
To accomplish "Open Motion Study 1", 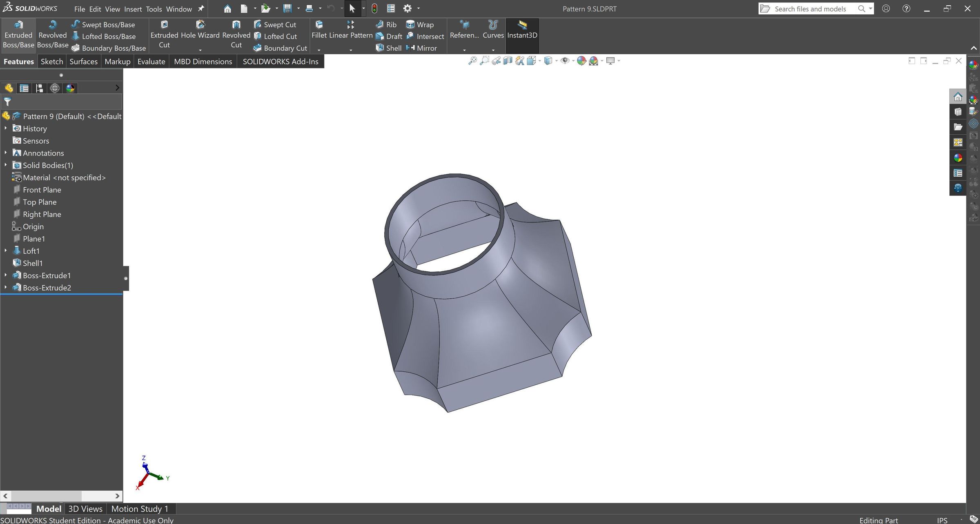I will point(140,508).
